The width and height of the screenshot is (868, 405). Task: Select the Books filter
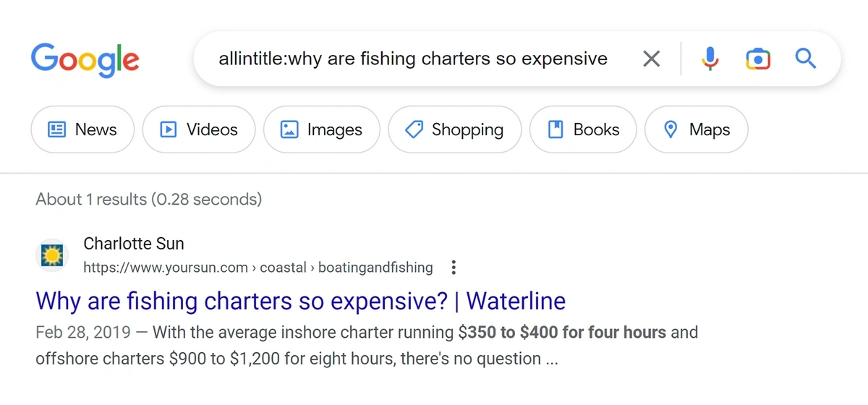(x=583, y=129)
